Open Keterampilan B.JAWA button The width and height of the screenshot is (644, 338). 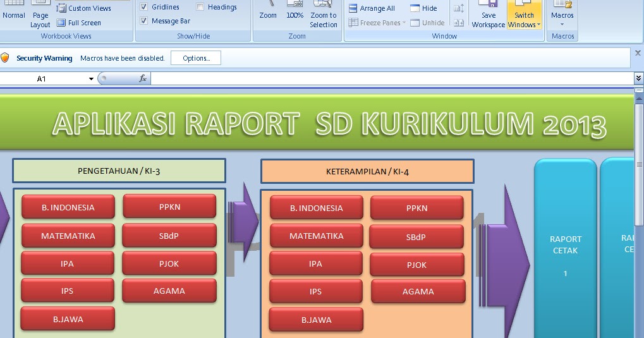point(316,320)
